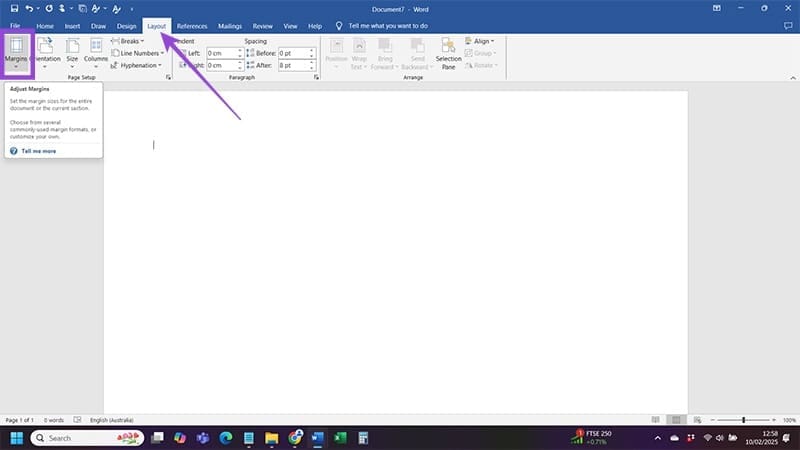Click the Left indent input field
800x450 pixels.
(220, 53)
